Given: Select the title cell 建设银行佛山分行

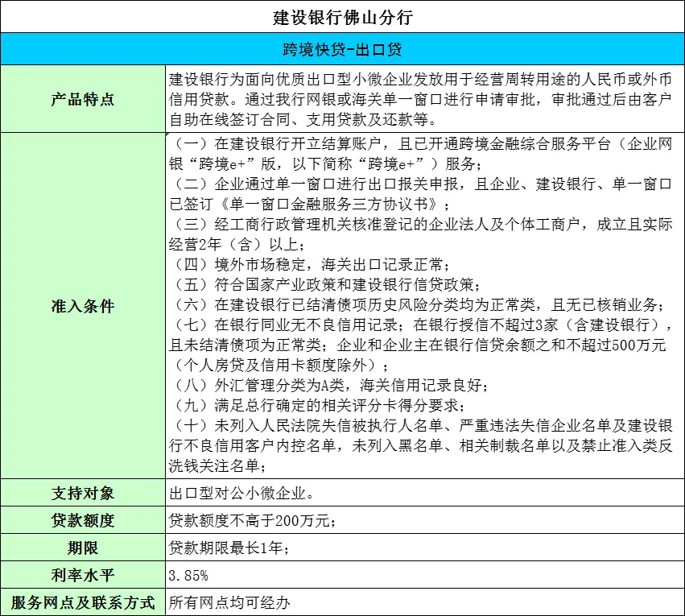Looking at the screenshot, I should pos(343,17).
